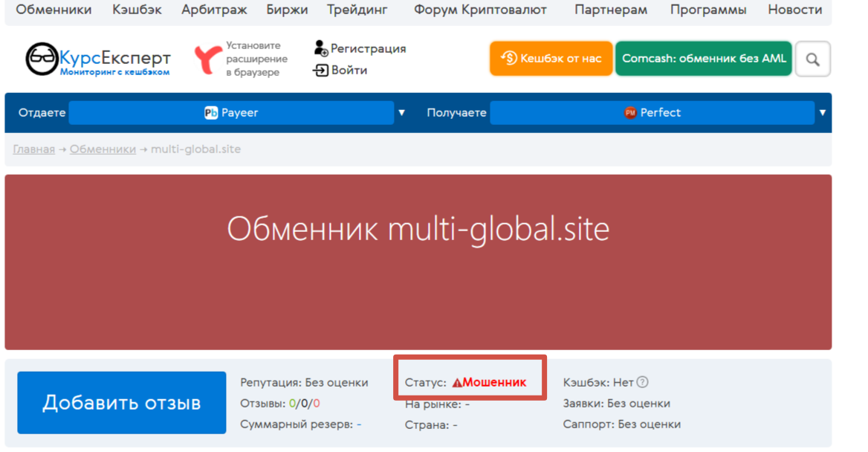Follow the Главная breadcrumb link
Screen dimensions: 868x452
tap(33, 149)
